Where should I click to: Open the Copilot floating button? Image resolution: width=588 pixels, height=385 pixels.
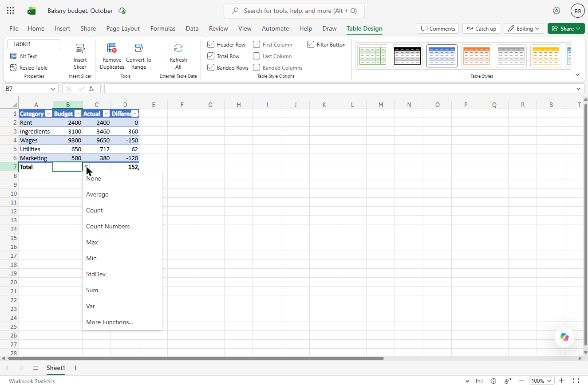[564, 337]
